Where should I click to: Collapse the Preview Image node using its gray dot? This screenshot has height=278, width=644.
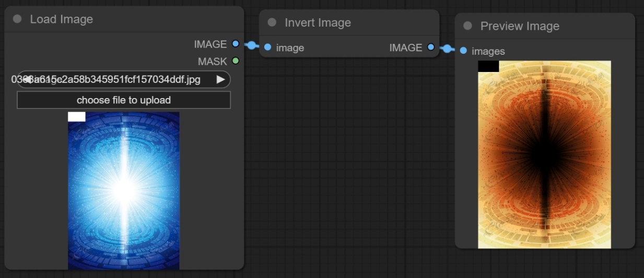[x=467, y=26]
